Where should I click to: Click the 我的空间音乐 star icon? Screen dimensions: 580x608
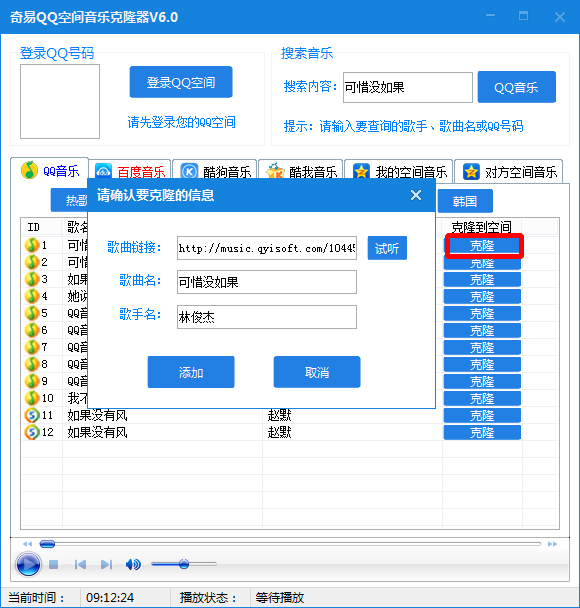(361, 171)
